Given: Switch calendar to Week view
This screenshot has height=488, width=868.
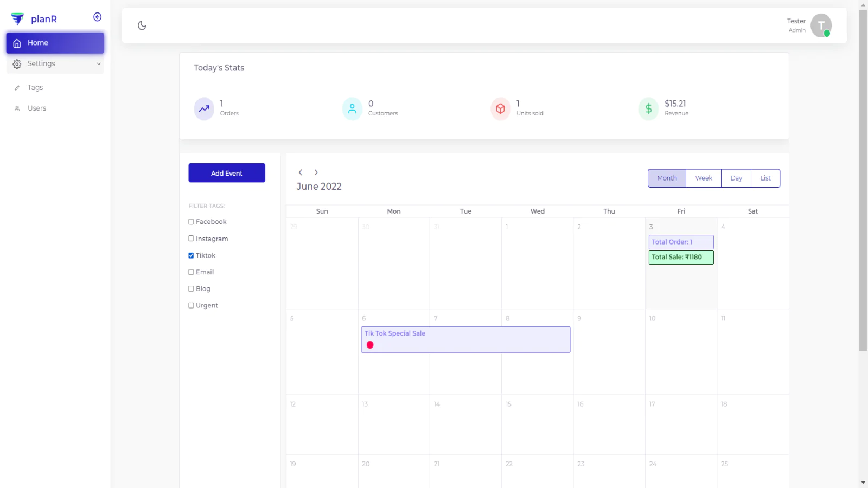Looking at the screenshot, I should point(704,178).
